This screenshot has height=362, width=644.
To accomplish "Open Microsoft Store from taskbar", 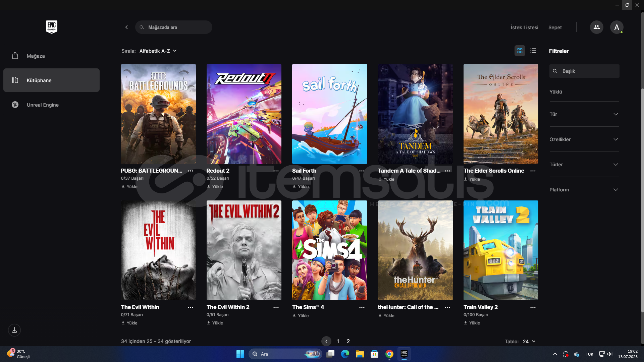I will click(x=375, y=354).
